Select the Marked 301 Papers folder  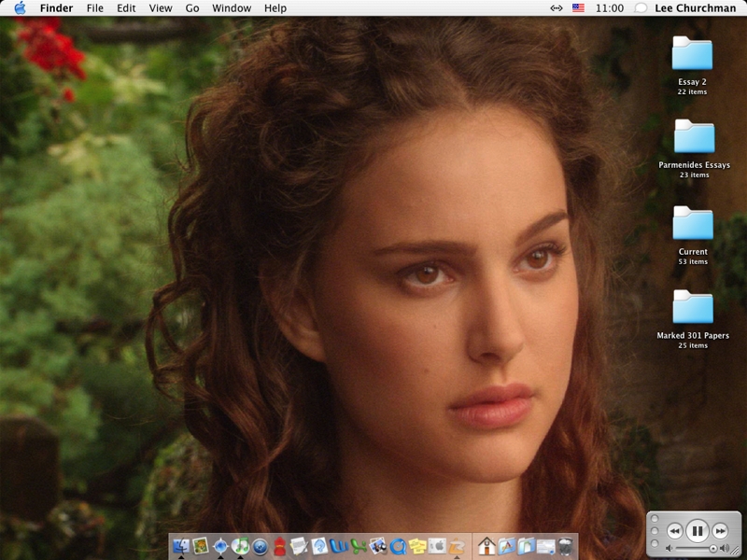(693, 308)
